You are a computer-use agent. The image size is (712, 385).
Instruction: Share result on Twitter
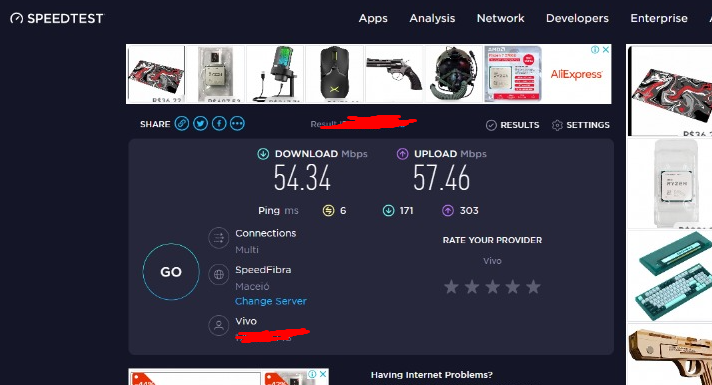[x=200, y=123]
